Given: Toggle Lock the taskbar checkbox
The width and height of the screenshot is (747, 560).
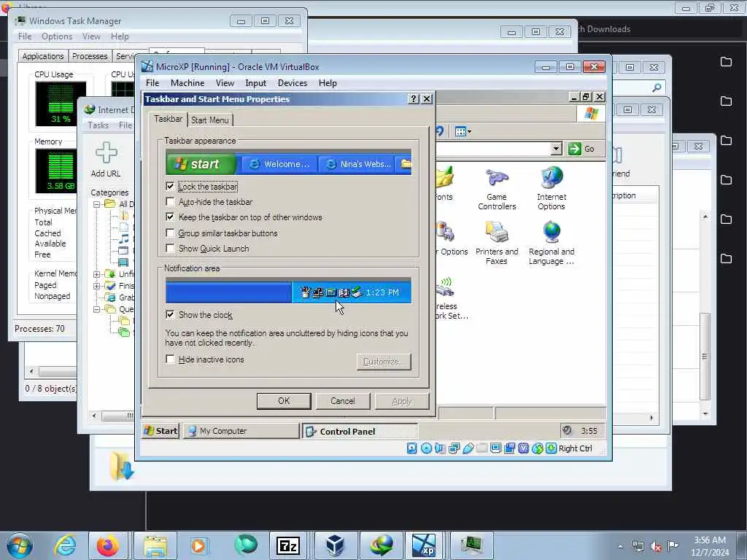Looking at the screenshot, I should (x=170, y=186).
